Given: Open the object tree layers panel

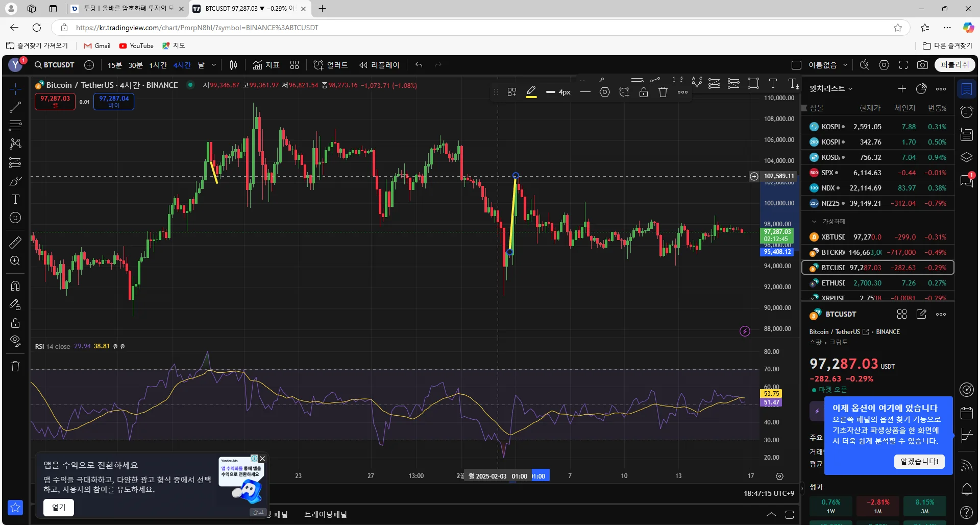Looking at the screenshot, I should click(x=967, y=157).
